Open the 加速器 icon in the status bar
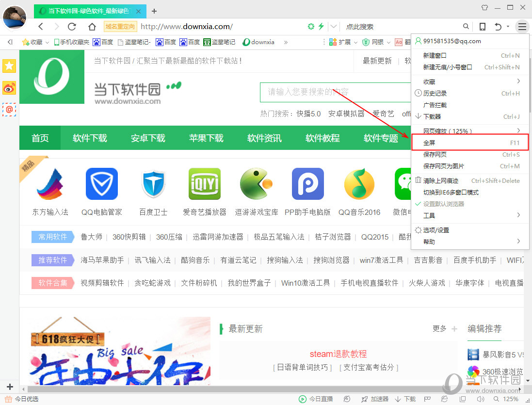 pos(365,398)
